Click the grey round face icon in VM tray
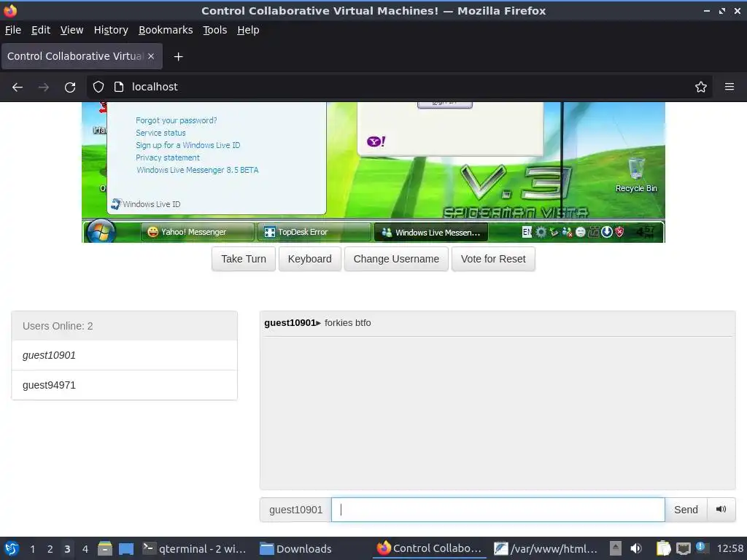Image resolution: width=747 pixels, height=560 pixels. pyautogui.click(x=580, y=232)
